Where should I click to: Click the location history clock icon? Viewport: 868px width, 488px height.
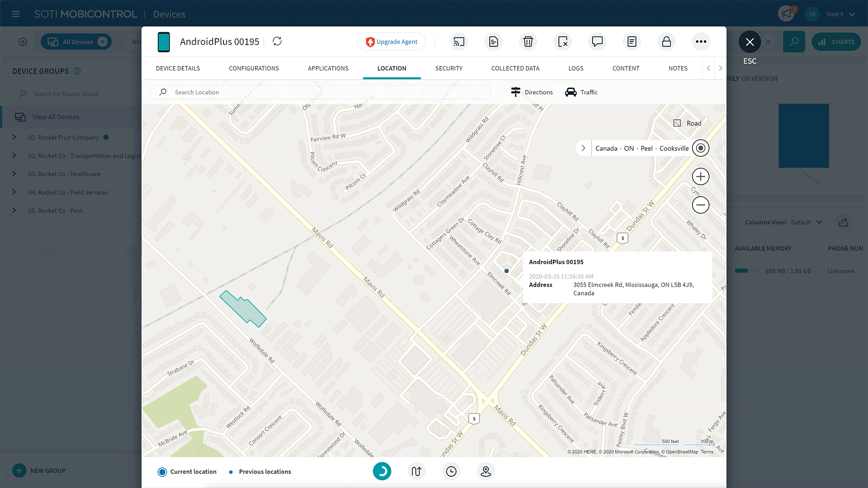pos(451,472)
